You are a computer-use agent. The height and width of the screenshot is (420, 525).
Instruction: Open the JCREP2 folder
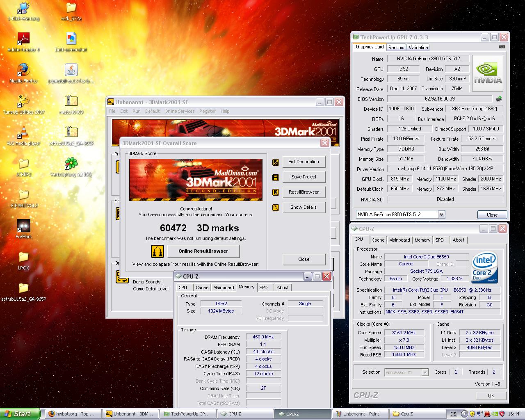[24, 164]
